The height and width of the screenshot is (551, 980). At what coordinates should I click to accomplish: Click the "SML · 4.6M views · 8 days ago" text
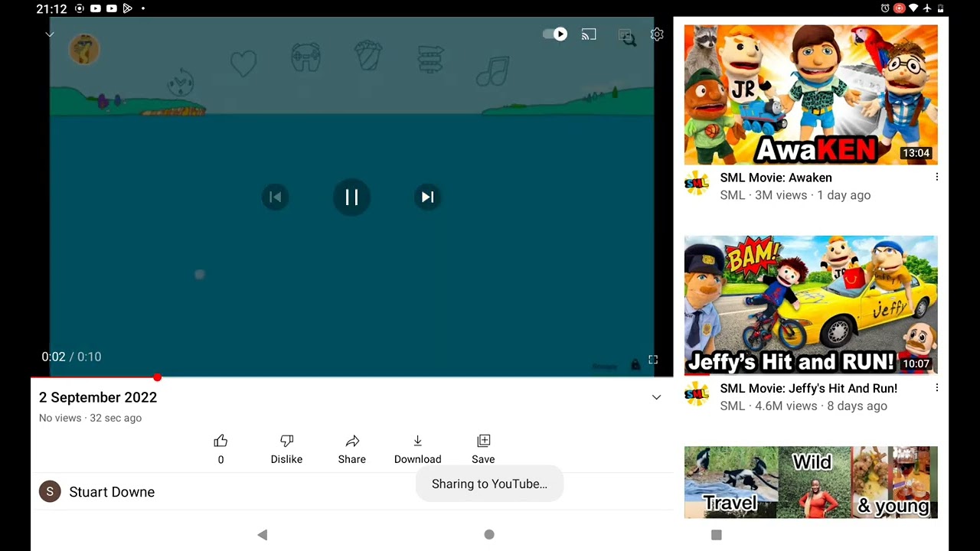804,406
